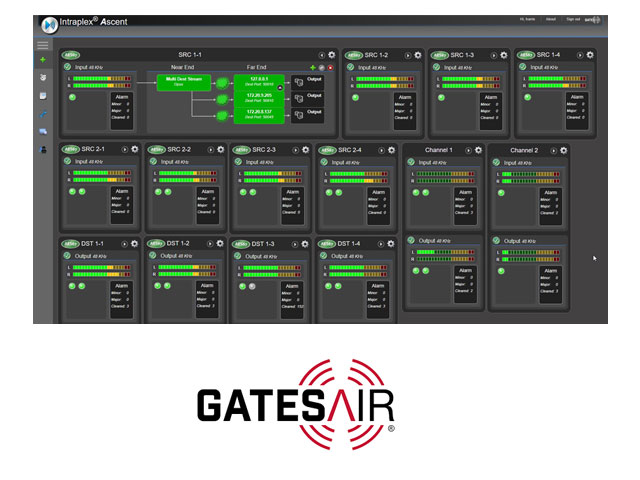
Task: Toggle the DST 1-2 Output status check icon
Action: pyautogui.click(x=153, y=256)
